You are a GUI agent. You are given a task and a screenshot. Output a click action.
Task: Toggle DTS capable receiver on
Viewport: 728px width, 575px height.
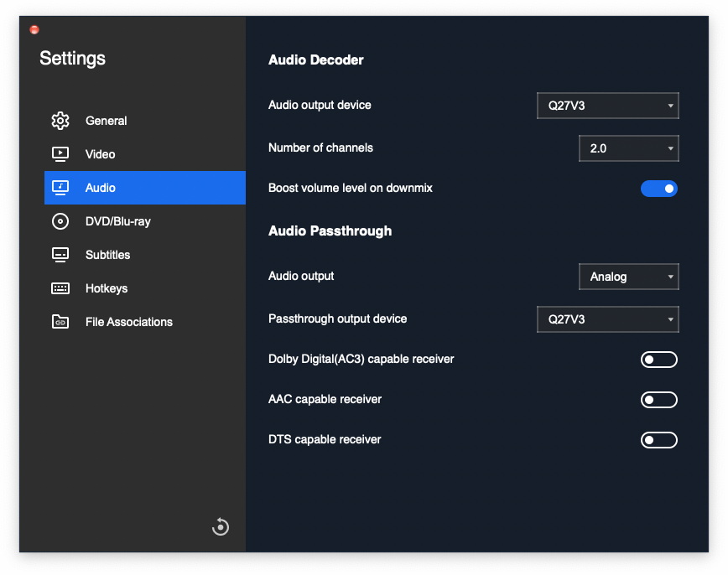(x=659, y=440)
